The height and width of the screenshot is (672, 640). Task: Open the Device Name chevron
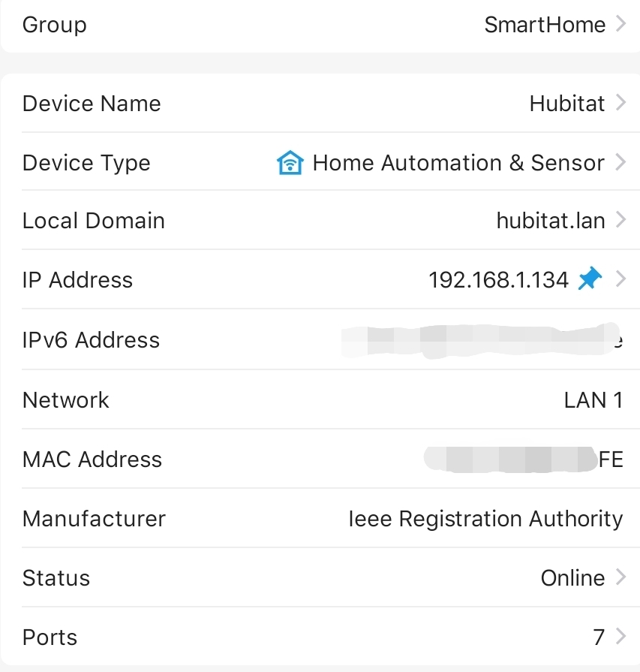(x=620, y=102)
